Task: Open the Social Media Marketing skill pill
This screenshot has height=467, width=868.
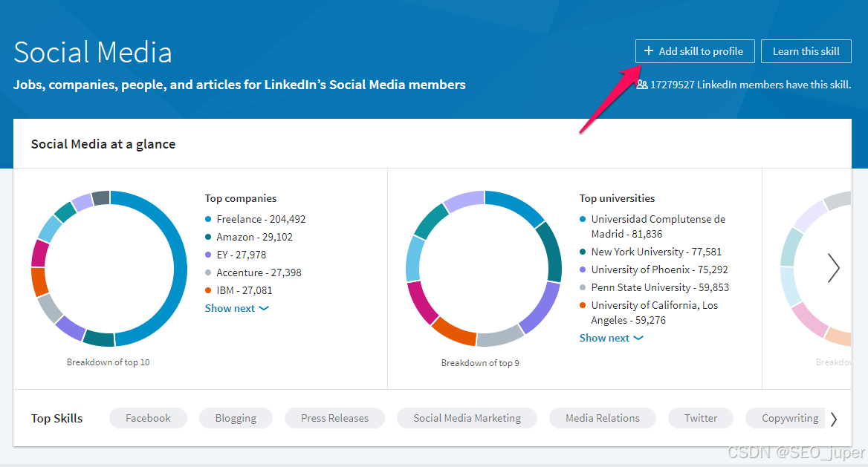Action: coord(467,418)
